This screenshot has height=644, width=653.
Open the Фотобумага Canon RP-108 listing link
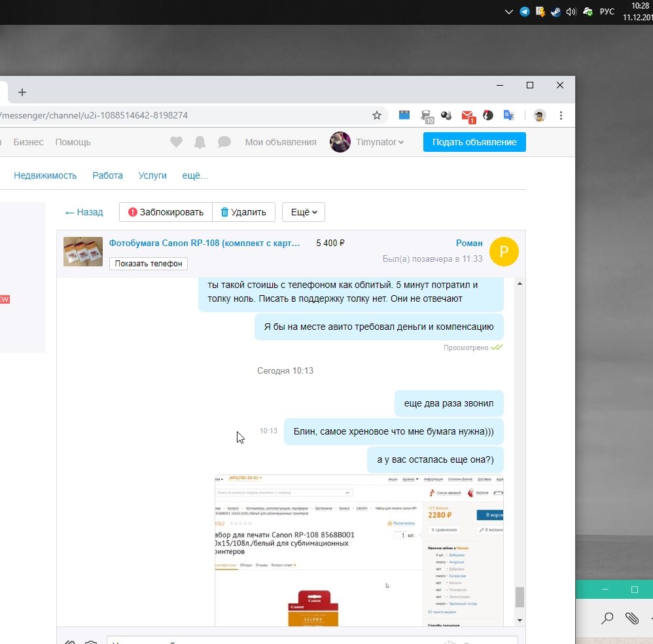tap(204, 243)
